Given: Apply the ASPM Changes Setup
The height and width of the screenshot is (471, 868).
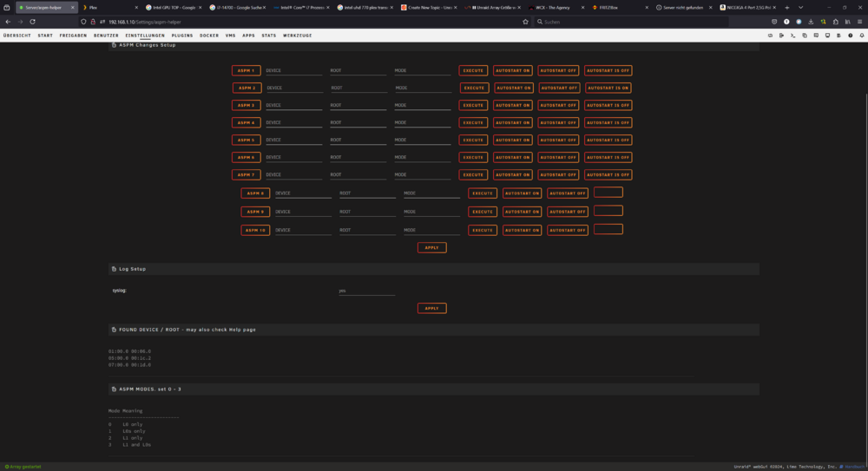Looking at the screenshot, I should click(431, 247).
